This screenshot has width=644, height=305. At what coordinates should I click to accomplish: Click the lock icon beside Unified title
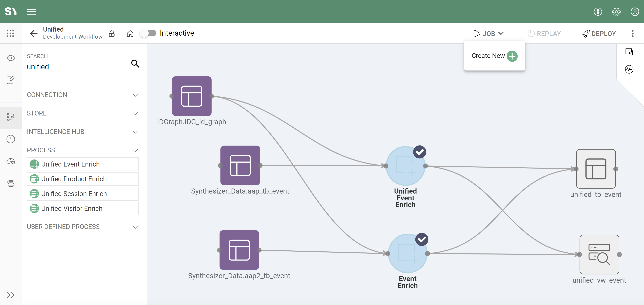coord(112,33)
